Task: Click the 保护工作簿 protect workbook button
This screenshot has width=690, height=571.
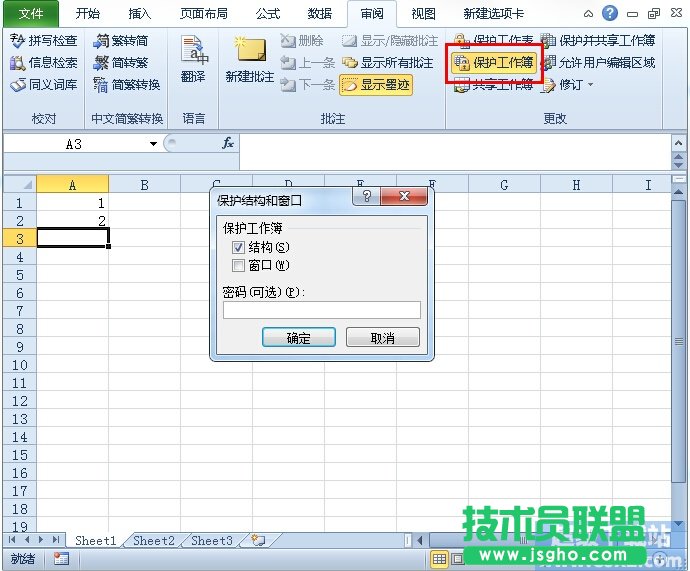Action: 495,63
